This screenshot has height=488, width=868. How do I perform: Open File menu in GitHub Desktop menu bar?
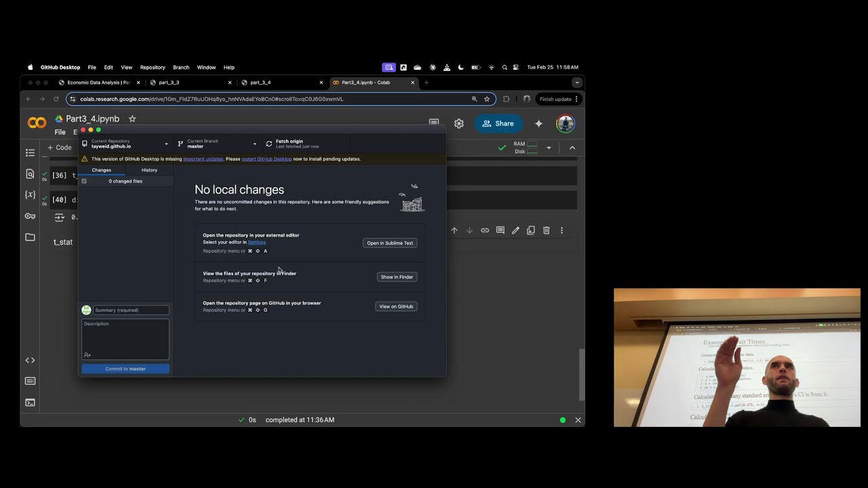click(x=92, y=67)
